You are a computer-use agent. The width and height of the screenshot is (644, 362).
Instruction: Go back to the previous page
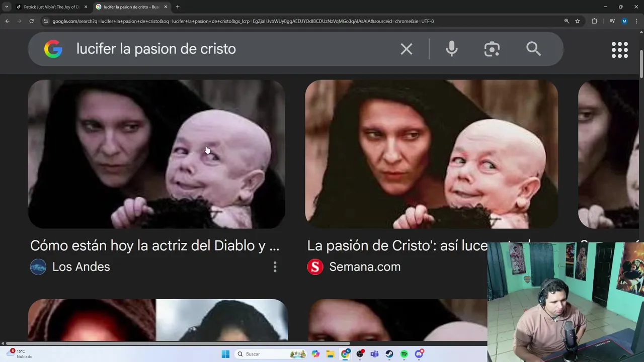tap(7, 21)
